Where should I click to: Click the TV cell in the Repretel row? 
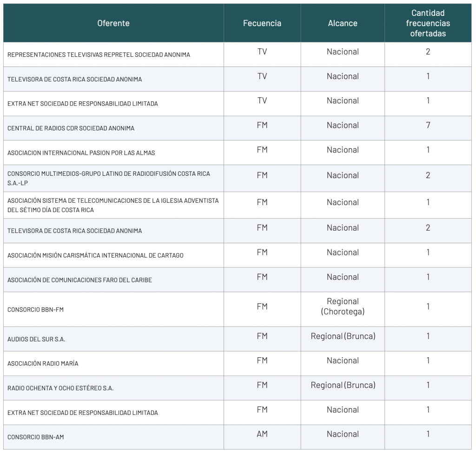point(262,52)
